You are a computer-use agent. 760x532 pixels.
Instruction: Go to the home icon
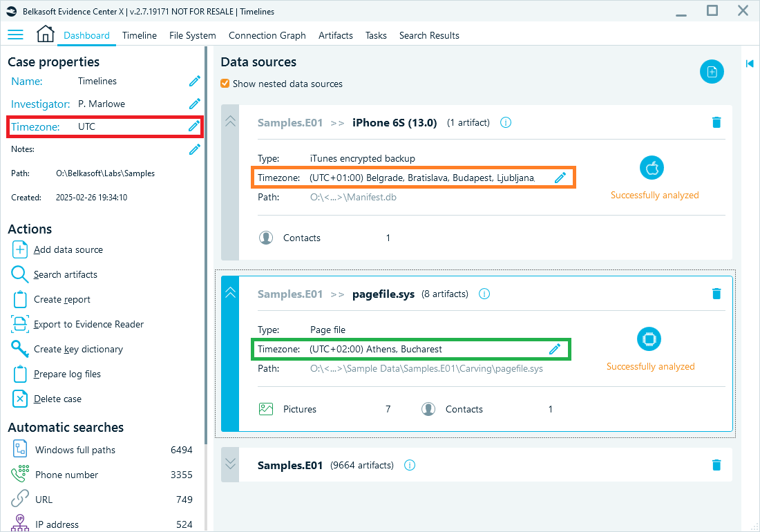(x=45, y=34)
